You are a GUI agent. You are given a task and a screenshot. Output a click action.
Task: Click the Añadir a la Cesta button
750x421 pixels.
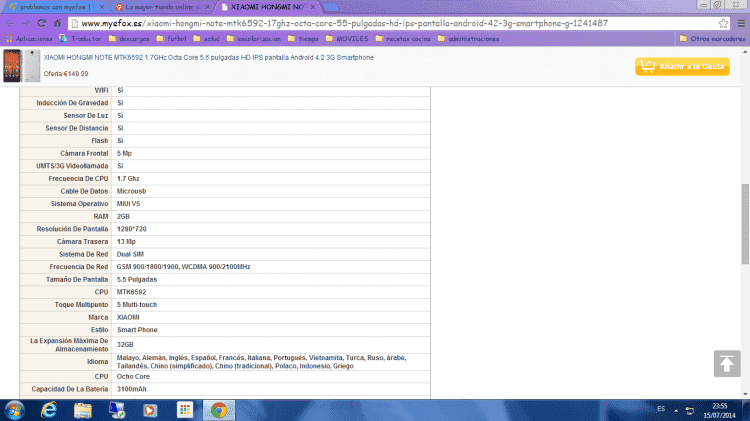(682, 66)
